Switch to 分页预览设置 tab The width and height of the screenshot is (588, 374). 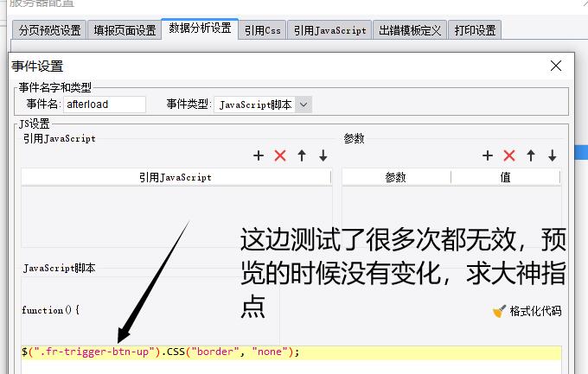click(49, 30)
